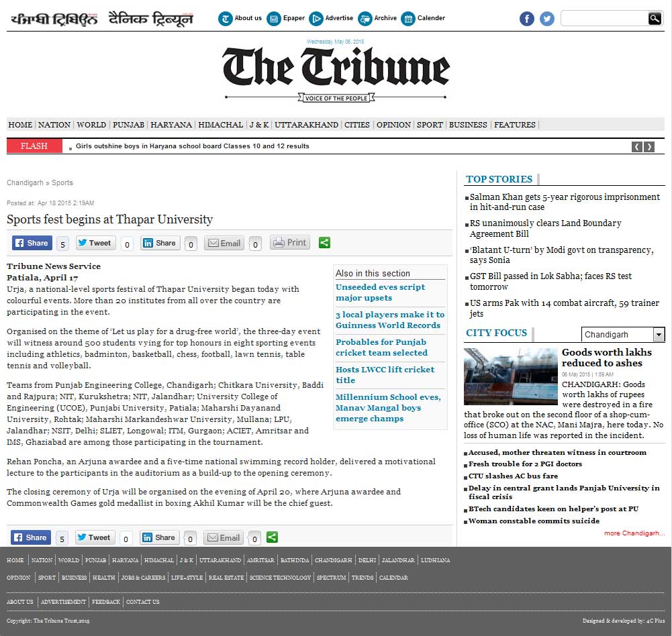Open JOBS & CAREERS footer link
This screenshot has height=636, width=672.
143,578
